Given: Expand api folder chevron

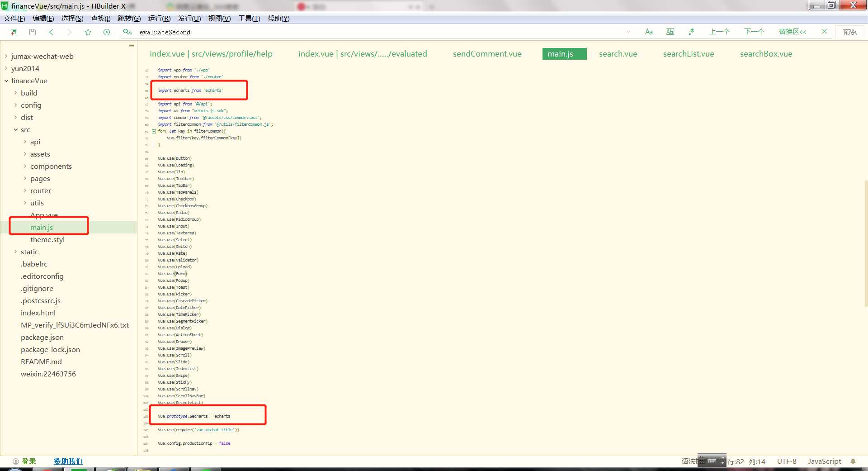Looking at the screenshot, I should tap(25, 142).
